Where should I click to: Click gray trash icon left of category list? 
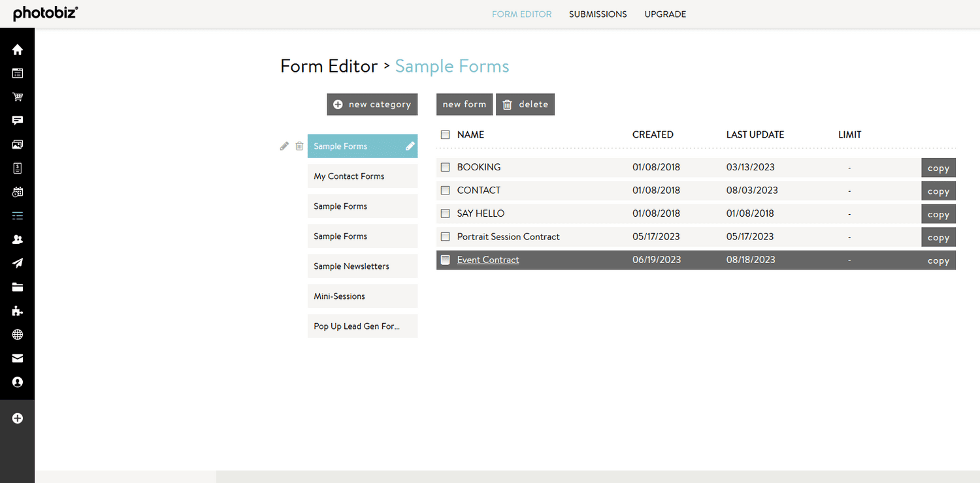[299, 146]
